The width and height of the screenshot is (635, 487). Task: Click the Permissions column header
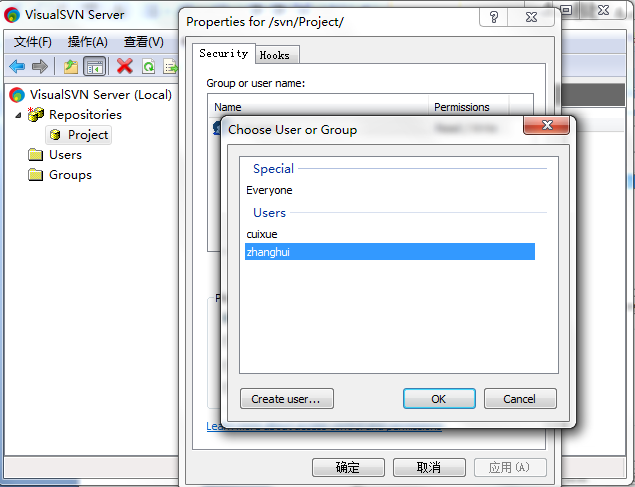point(469,107)
